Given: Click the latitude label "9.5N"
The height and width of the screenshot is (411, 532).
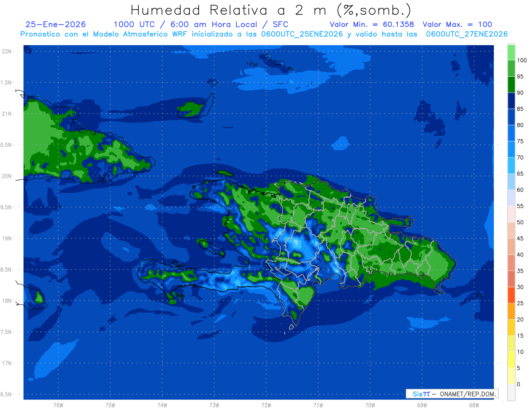Looking at the screenshot, I should pos(7,207).
